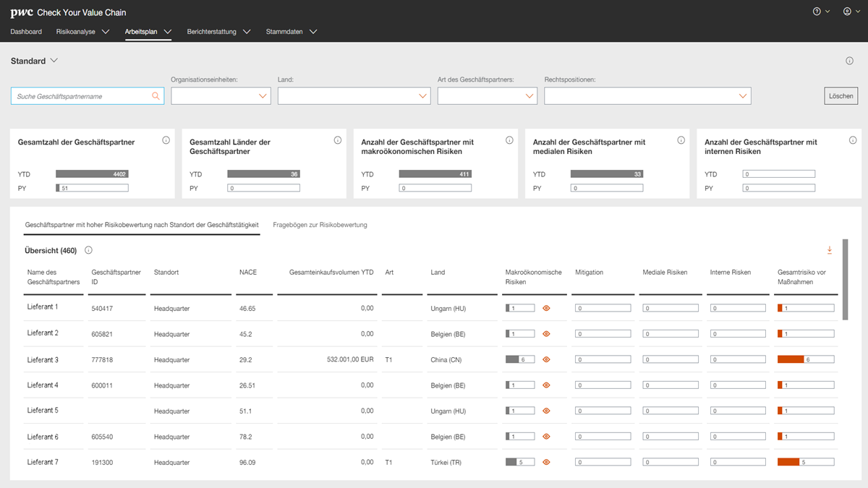868x488 pixels.
Task: Show info for Gesamtzahl Länder card
Action: tap(338, 140)
